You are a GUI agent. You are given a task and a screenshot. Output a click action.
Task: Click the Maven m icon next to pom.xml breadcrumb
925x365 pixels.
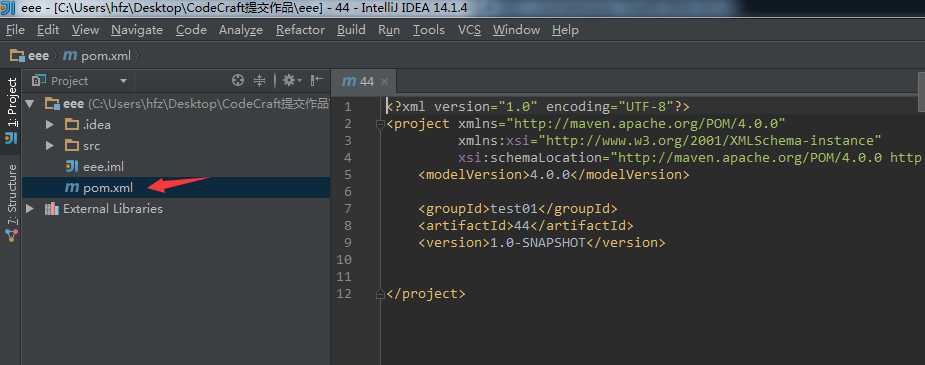70,56
